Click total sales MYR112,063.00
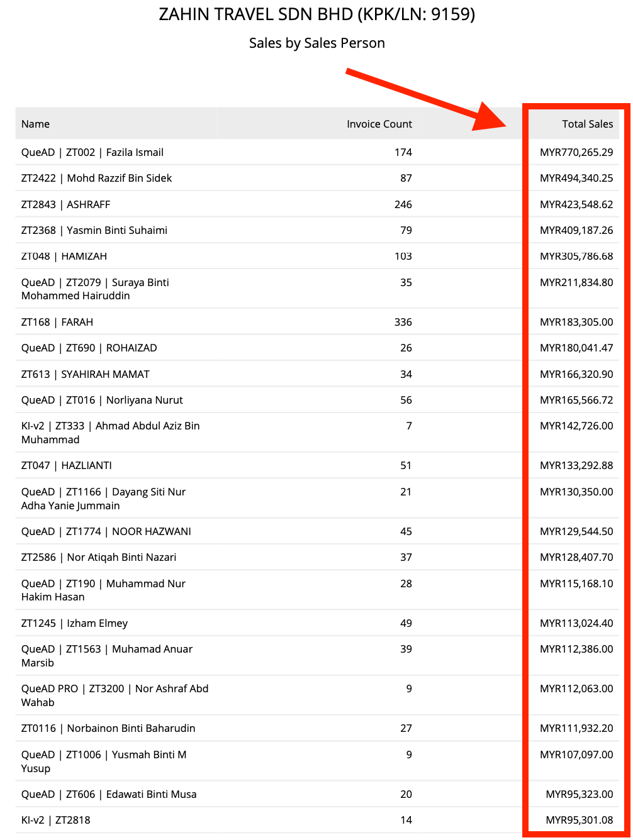The image size is (633, 840). 576,688
